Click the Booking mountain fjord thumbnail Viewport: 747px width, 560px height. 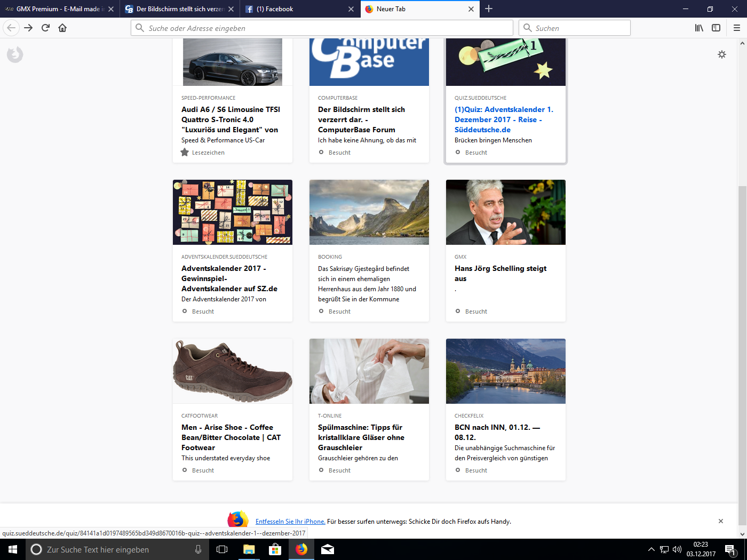pos(369,212)
